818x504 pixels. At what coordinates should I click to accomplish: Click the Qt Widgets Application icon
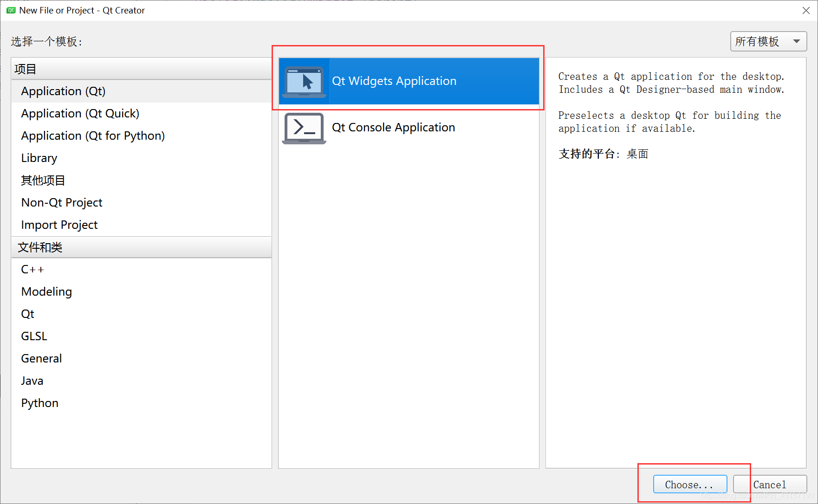[x=304, y=81]
